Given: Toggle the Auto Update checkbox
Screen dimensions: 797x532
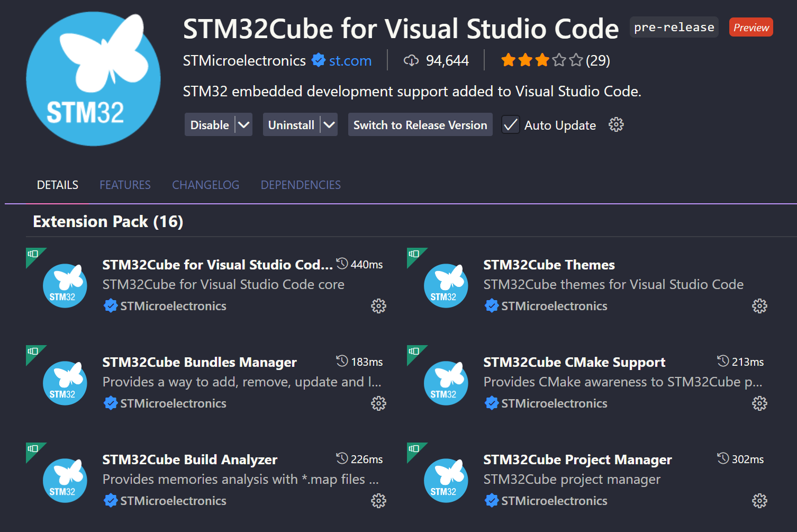Looking at the screenshot, I should click(x=511, y=125).
